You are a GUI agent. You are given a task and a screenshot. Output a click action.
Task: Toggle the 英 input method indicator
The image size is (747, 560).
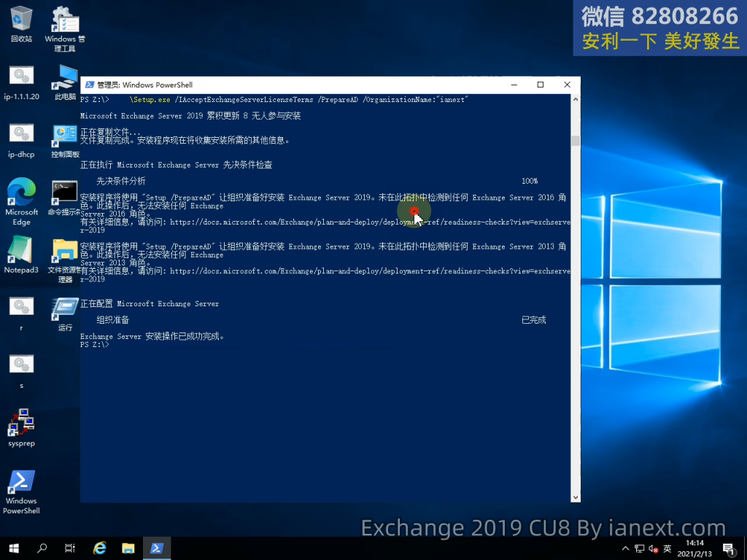667,548
